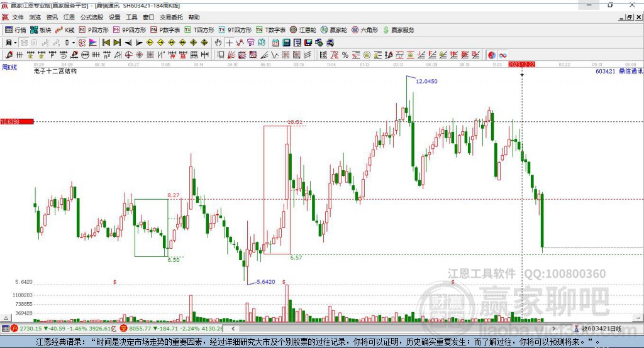
Task: Open the 江恩轮 Gann wheel
Action: click(x=303, y=30)
